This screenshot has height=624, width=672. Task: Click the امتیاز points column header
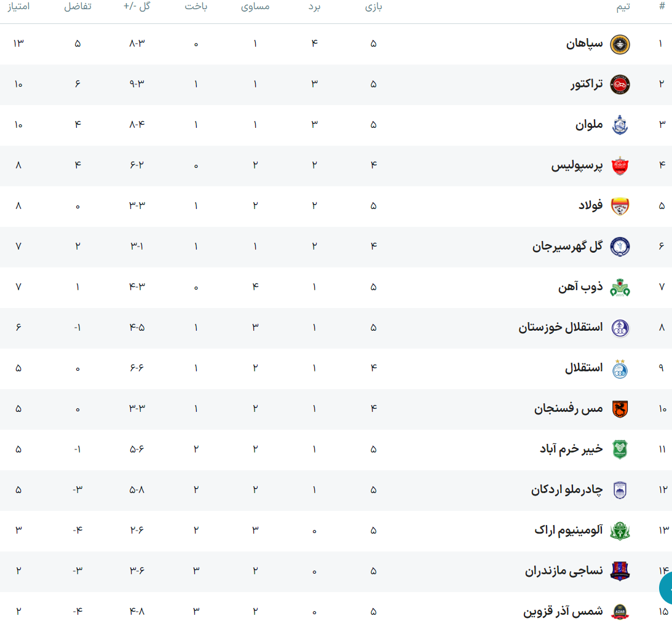point(17,7)
